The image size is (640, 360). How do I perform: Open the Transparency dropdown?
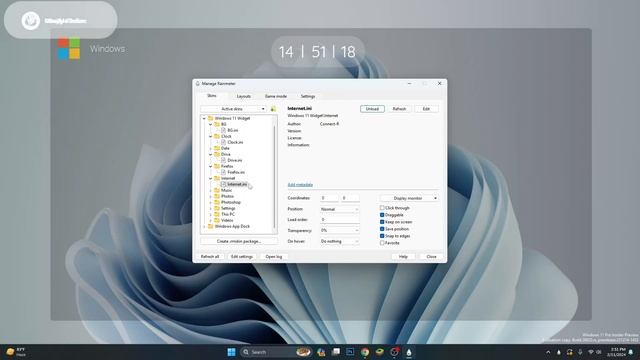(340, 231)
